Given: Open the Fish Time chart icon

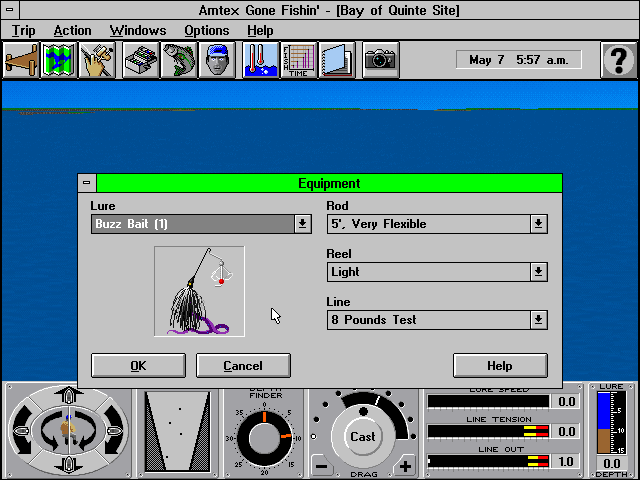Looking at the screenshot, I should 298,60.
